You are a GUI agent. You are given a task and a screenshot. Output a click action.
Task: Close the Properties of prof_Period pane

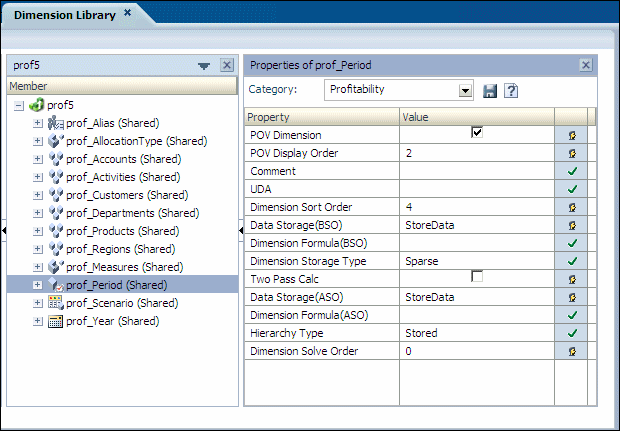pos(586,65)
